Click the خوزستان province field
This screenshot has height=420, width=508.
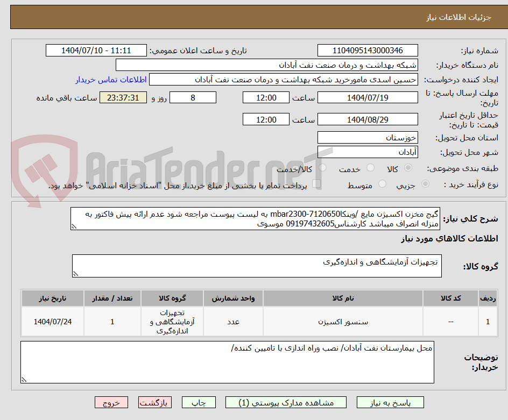click(368, 137)
